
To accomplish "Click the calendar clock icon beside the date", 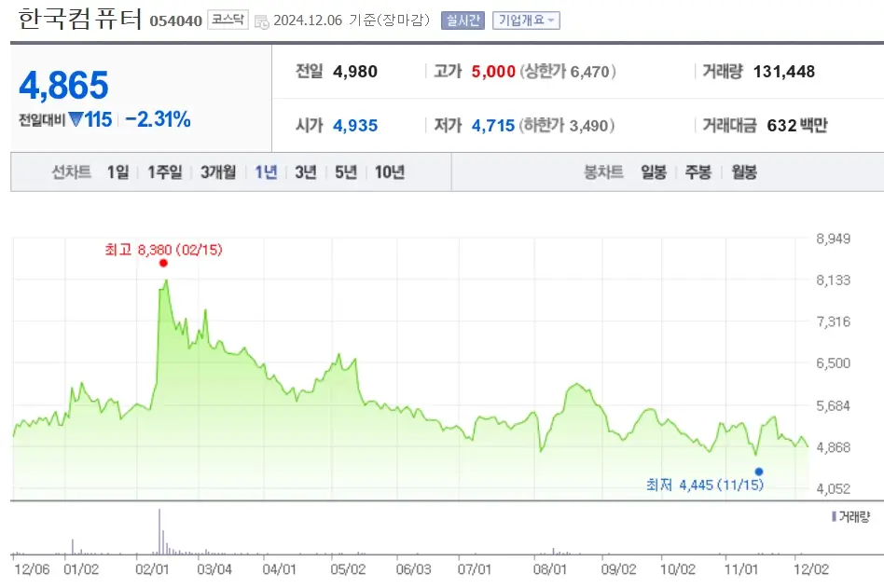I will [x=262, y=22].
